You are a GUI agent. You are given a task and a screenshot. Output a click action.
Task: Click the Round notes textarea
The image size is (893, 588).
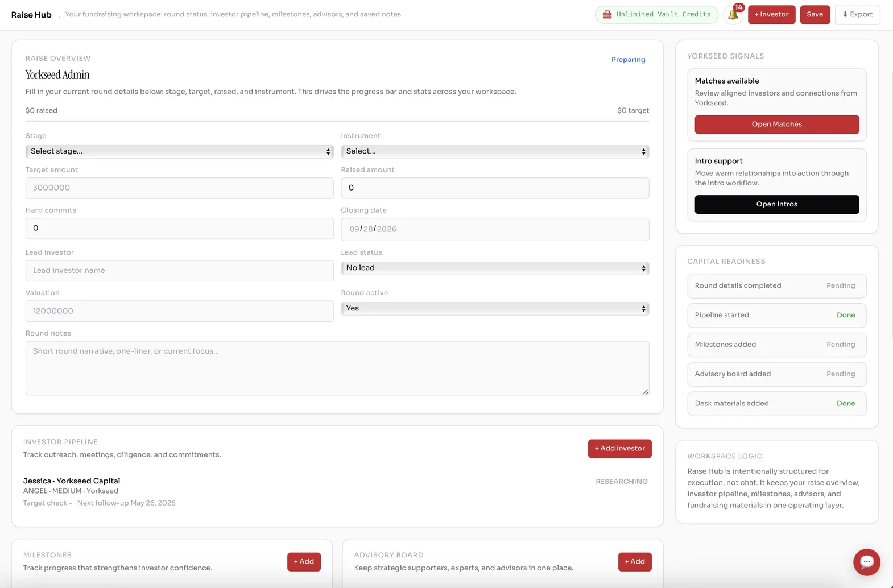337,368
